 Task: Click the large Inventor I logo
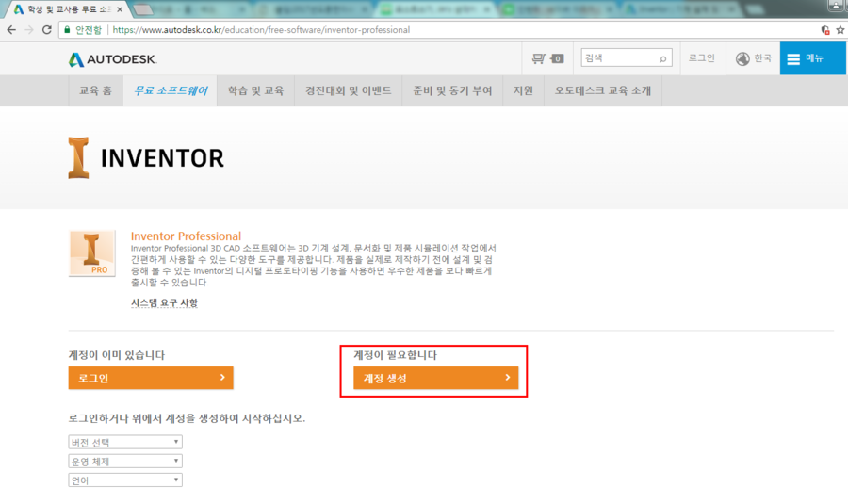[78, 157]
